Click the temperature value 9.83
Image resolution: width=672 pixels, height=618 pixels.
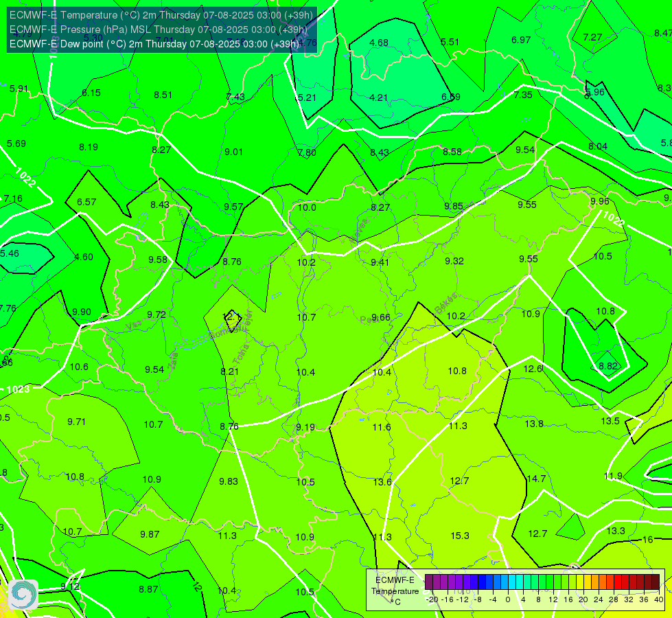[x=229, y=481]
